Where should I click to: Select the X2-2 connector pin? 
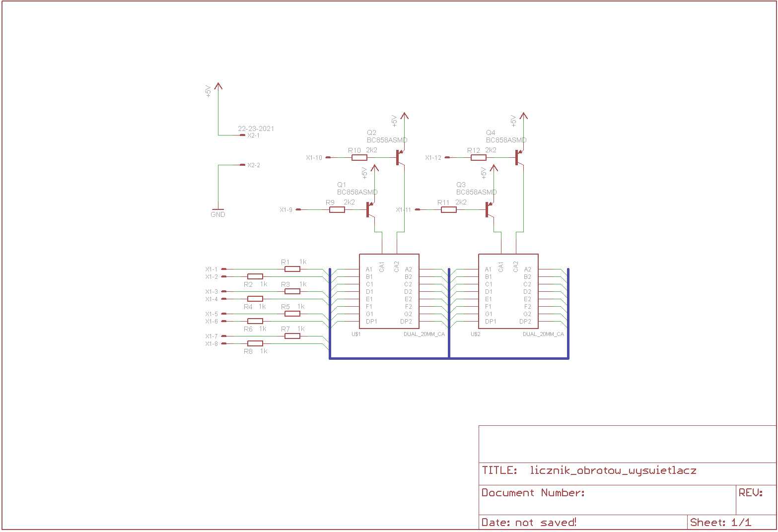(x=242, y=165)
